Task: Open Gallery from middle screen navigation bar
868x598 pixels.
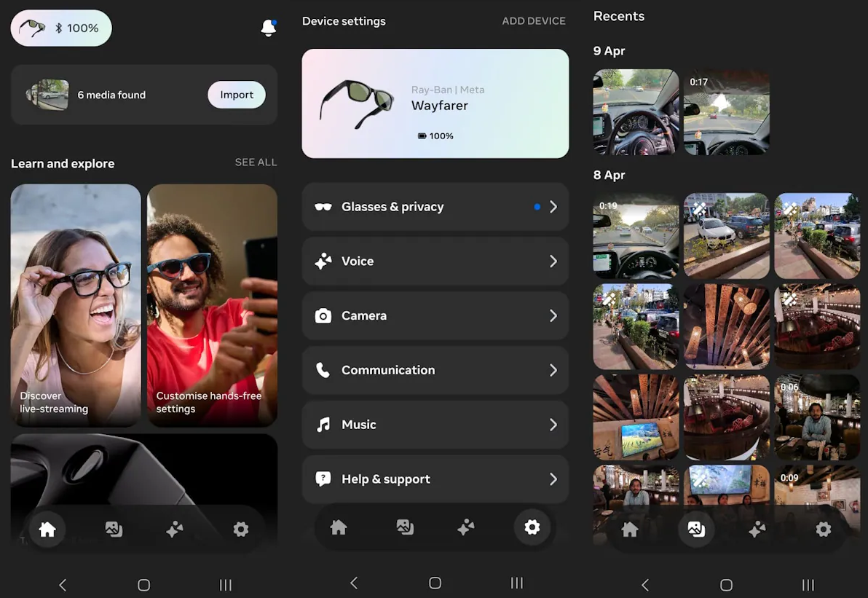Action: coord(405,527)
